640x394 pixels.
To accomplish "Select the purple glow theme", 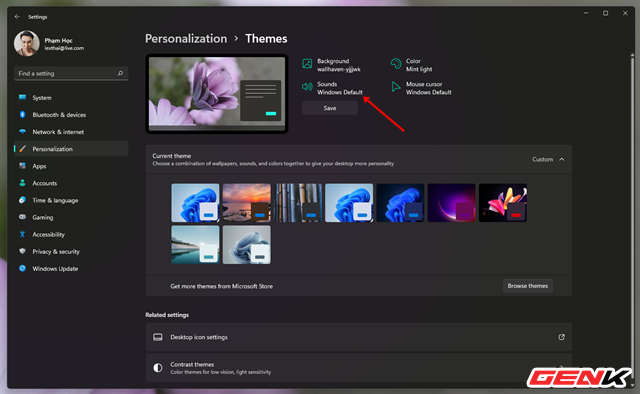I will [x=451, y=203].
